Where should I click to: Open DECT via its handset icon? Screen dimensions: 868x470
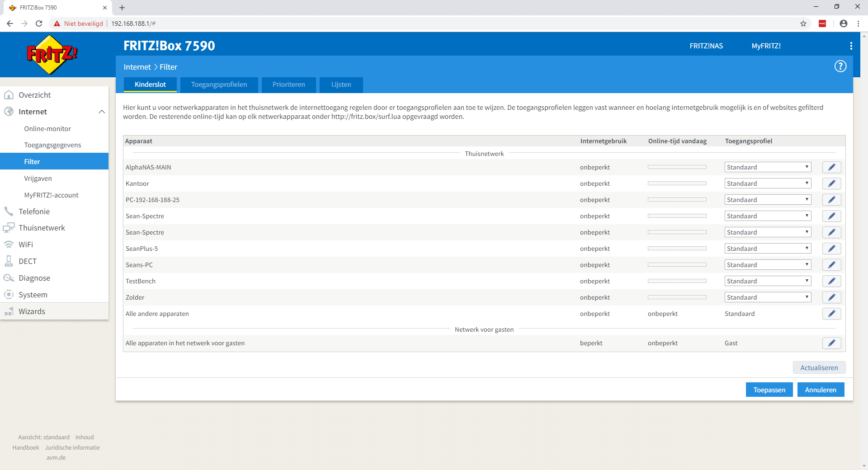point(9,261)
